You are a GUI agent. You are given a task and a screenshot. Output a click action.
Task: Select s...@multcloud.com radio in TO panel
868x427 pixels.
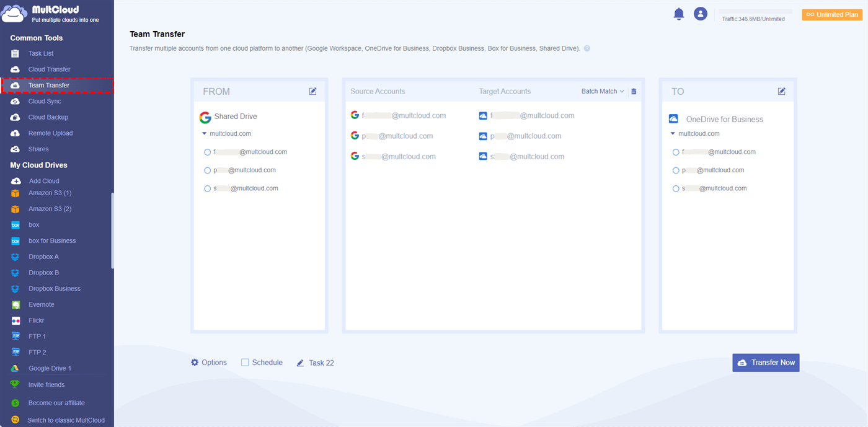pos(676,188)
